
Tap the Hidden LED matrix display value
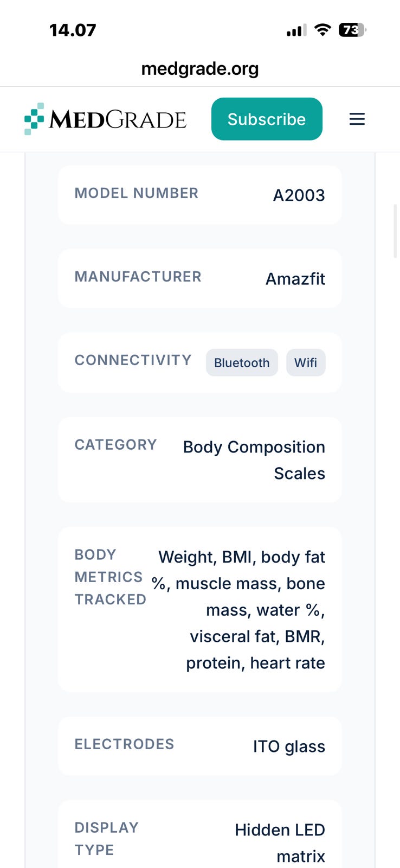coord(280,843)
